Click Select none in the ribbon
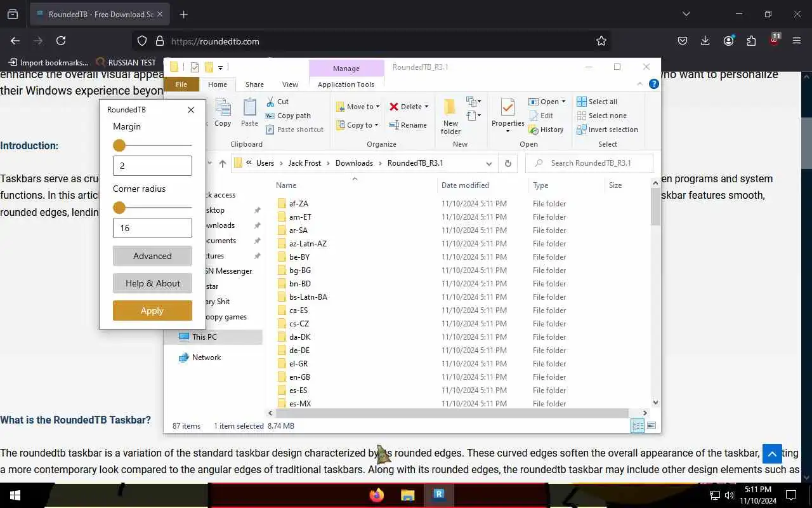This screenshot has width=812, height=508. coord(601,116)
